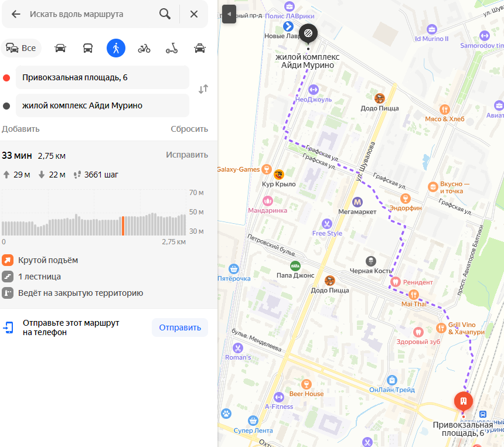Open the 'Черная Кость' marker
504x447 pixels.
coord(371,261)
